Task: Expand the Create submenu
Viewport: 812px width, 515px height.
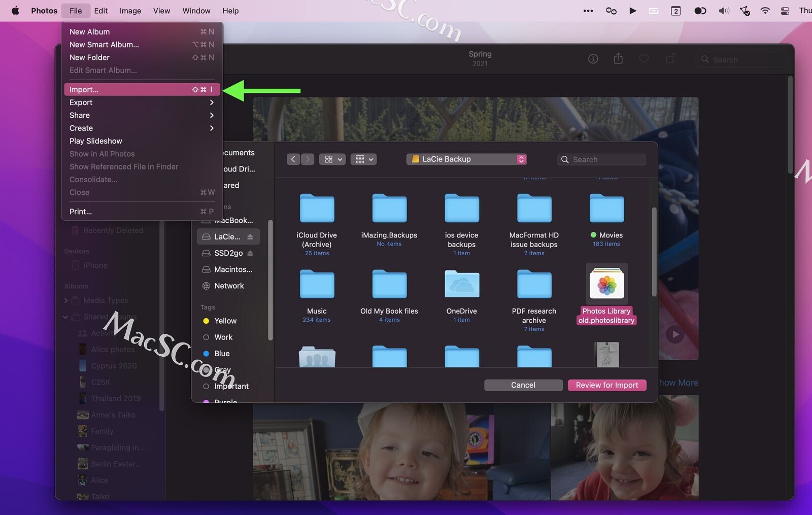Action: tap(142, 128)
